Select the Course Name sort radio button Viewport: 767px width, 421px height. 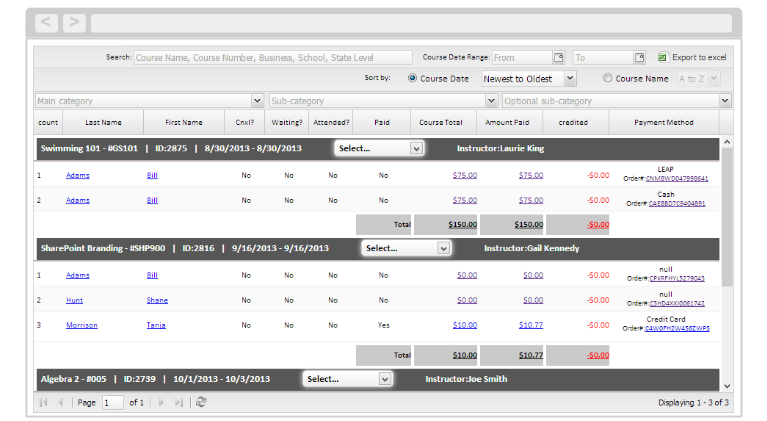coord(608,78)
